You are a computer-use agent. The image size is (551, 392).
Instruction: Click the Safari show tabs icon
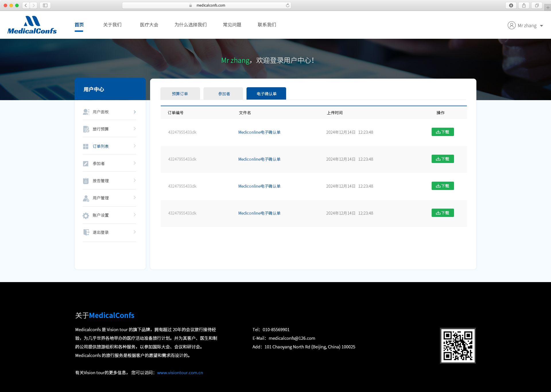[537, 5]
